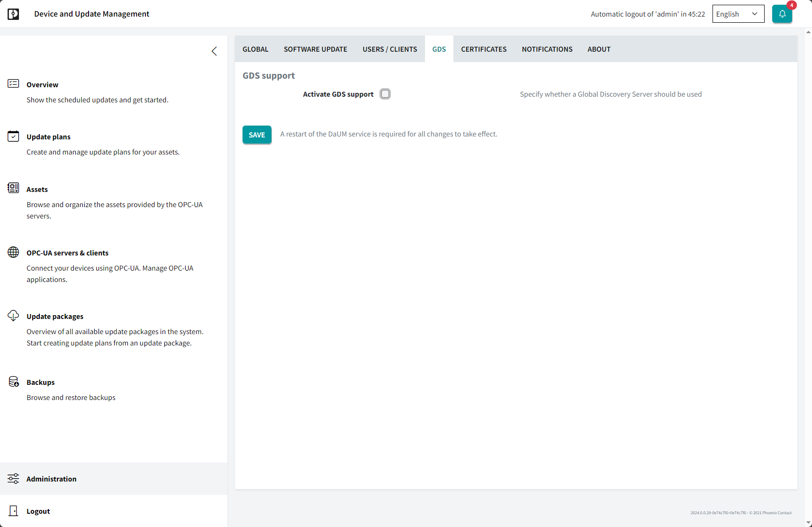This screenshot has width=812, height=527.
Task: Open the English language dropdown
Action: click(x=738, y=14)
